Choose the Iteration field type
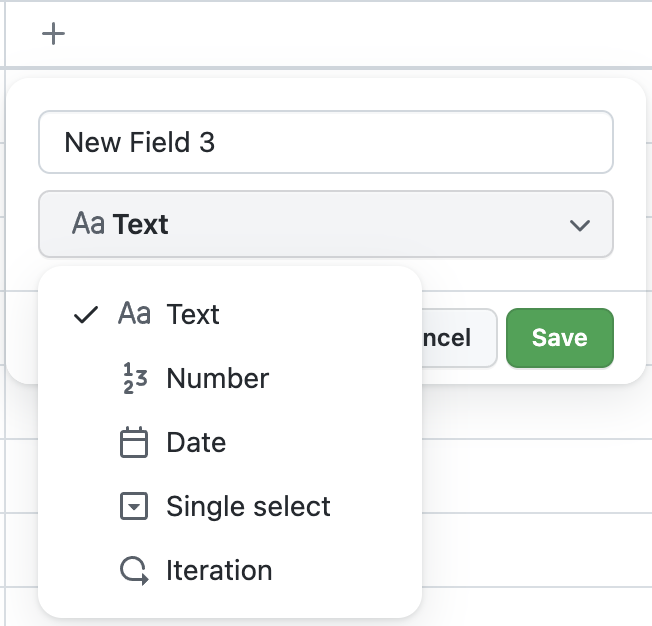The height and width of the screenshot is (626, 652). [x=219, y=571]
